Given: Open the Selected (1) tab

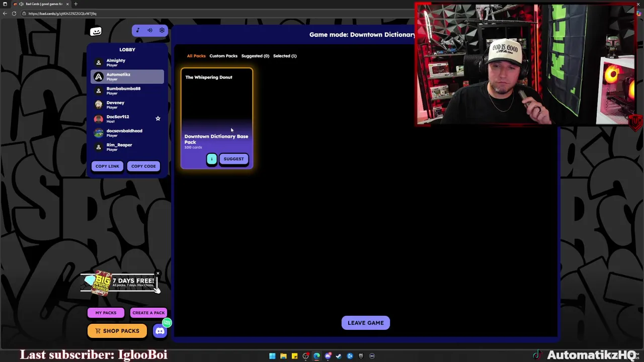Looking at the screenshot, I should [285, 56].
